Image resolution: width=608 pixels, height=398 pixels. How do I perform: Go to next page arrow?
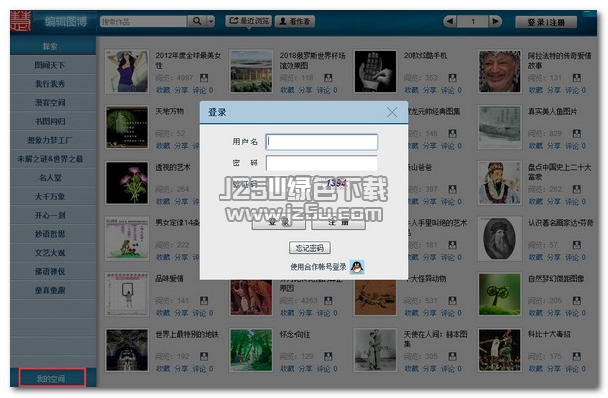tap(495, 21)
